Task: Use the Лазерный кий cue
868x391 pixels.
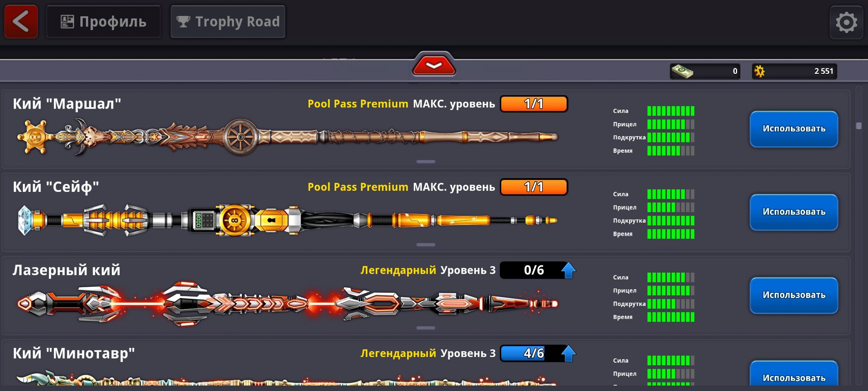Action: point(794,296)
